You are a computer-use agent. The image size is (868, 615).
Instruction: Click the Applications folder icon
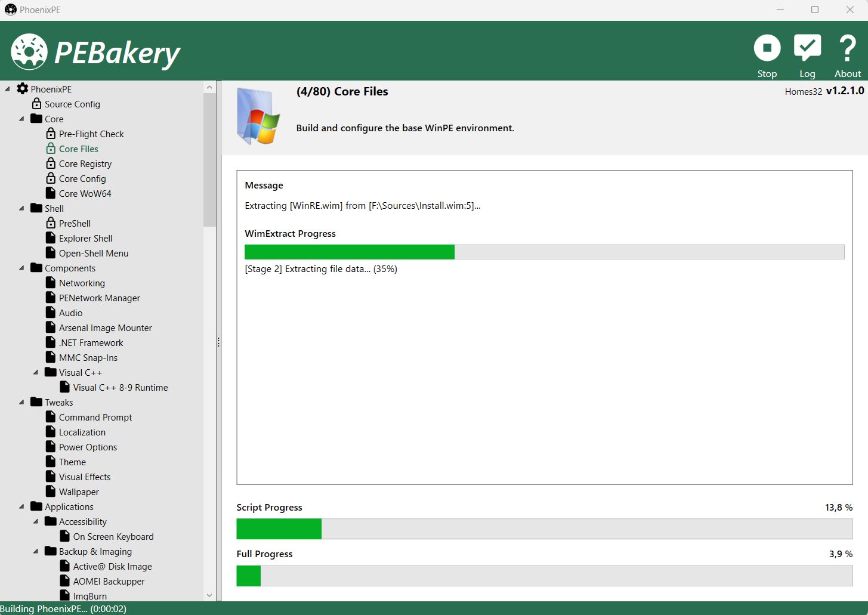(x=36, y=506)
